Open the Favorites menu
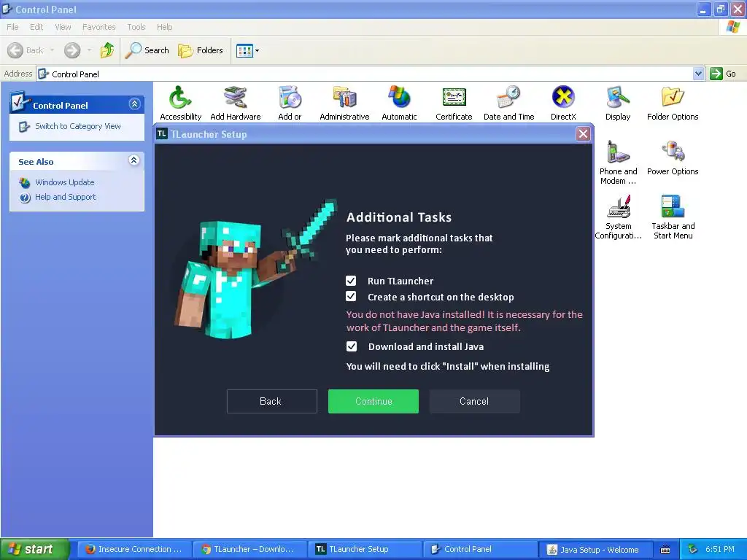 [x=98, y=27]
